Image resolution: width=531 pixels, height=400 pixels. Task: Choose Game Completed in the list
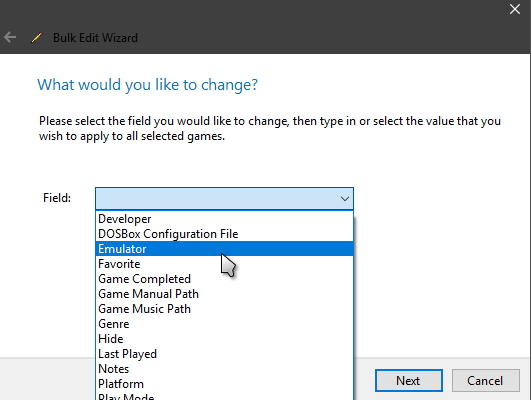224,279
